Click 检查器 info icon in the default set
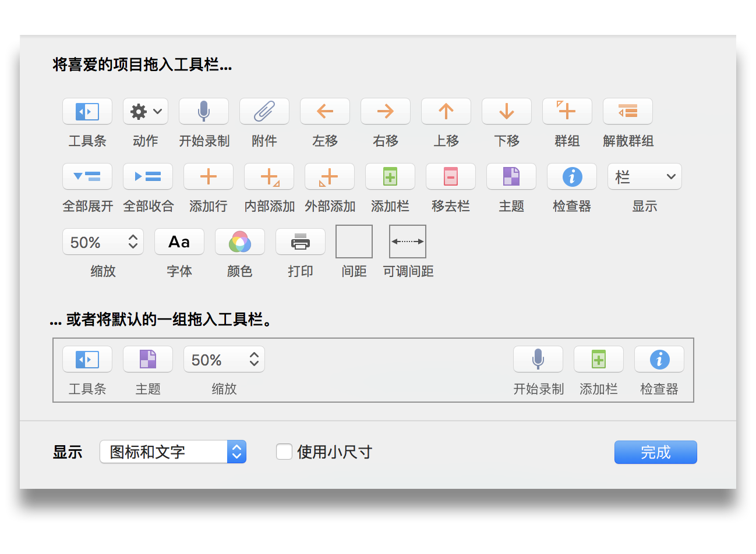 coord(659,359)
